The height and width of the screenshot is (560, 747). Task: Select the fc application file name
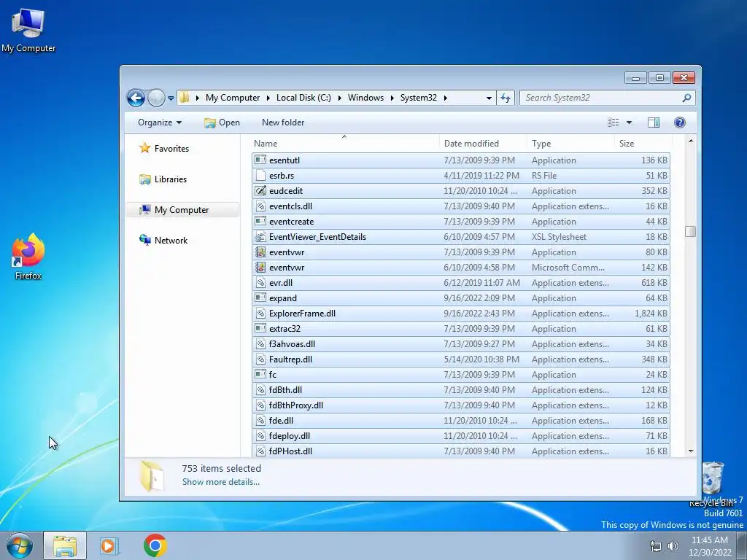click(x=273, y=374)
